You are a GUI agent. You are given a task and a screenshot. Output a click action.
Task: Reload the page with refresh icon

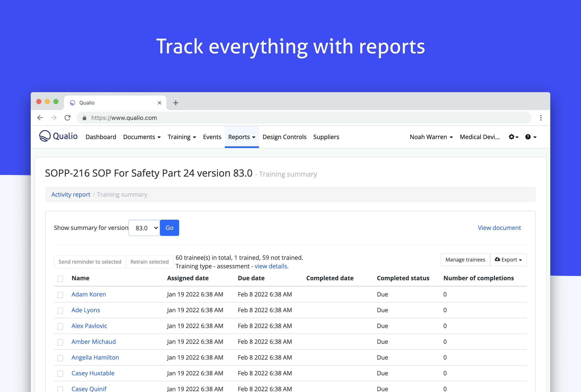pyautogui.click(x=67, y=118)
